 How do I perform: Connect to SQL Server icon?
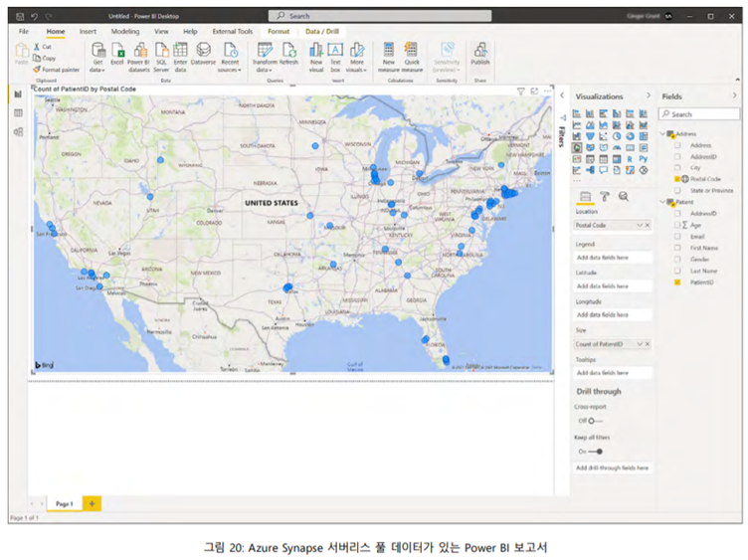tap(161, 57)
